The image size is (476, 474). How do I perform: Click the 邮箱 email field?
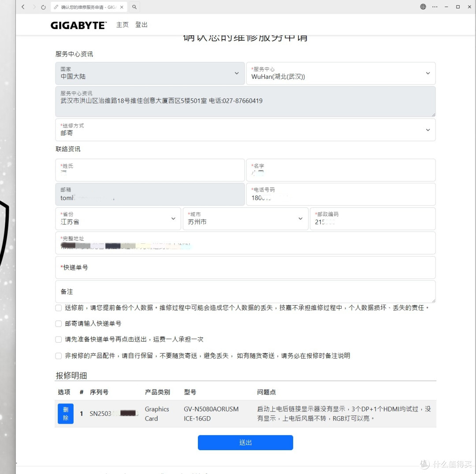point(150,194)
